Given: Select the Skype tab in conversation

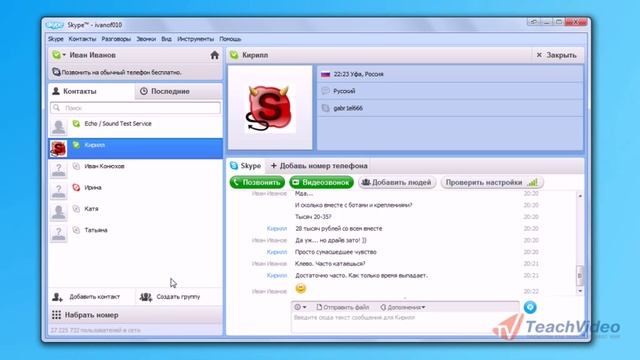Looking at the screenshot, I should [x=245, y=166].
